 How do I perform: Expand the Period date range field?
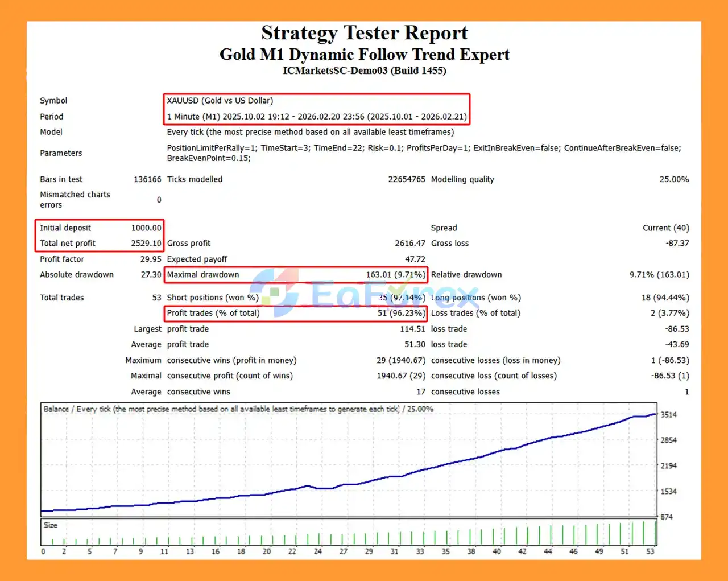click(x=317, y=116)
